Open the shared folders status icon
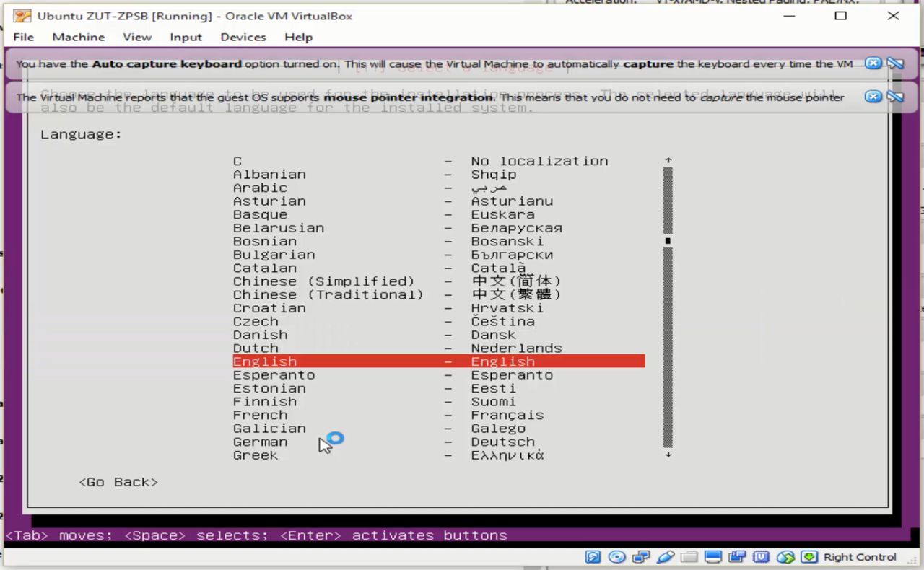Viewport: 924px width, 570px height. click(689, 557)
